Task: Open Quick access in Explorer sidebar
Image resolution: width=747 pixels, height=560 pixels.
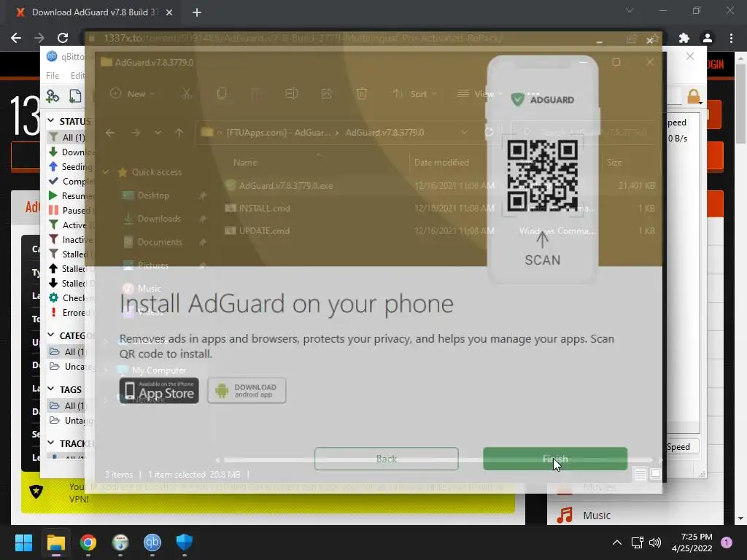Action: point(156,172)
